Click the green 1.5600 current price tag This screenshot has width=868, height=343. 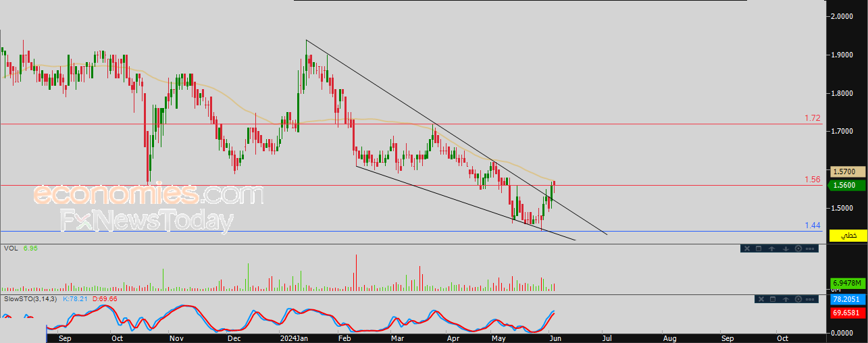(x=848, y=185)
